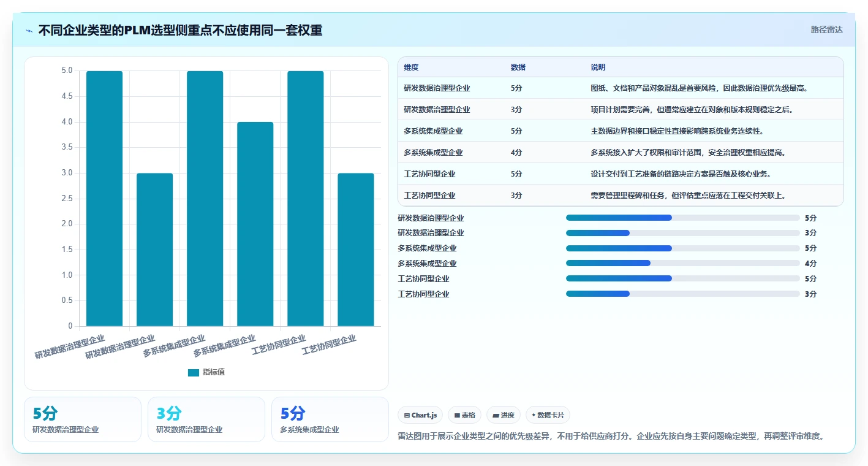The height and width of the screenshot is (466, 868).
Task: Click the 进度 tag chip
Action: tap(504, 415)
